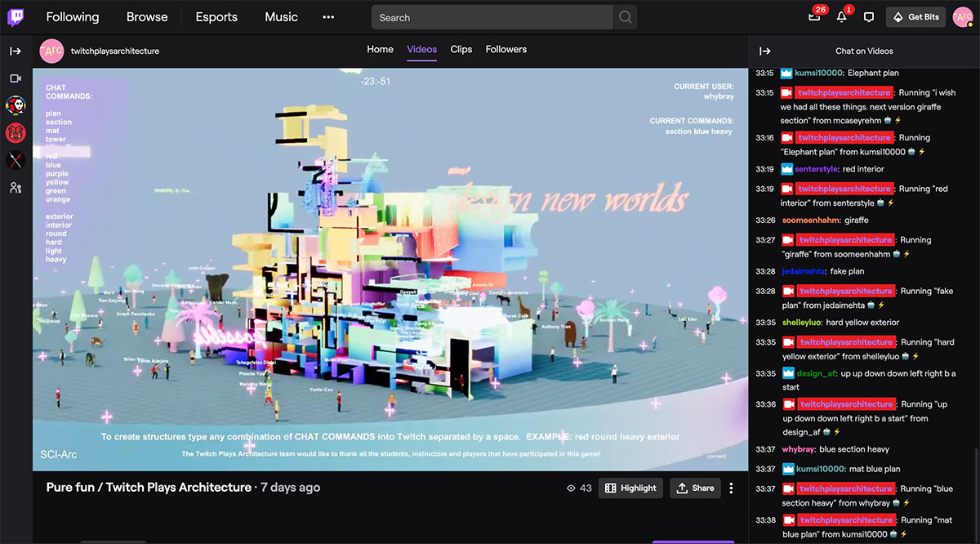The height and width of the screenshot is (544, 980).
Task: Click the followed channels camera icon
Action: [16, 78]
